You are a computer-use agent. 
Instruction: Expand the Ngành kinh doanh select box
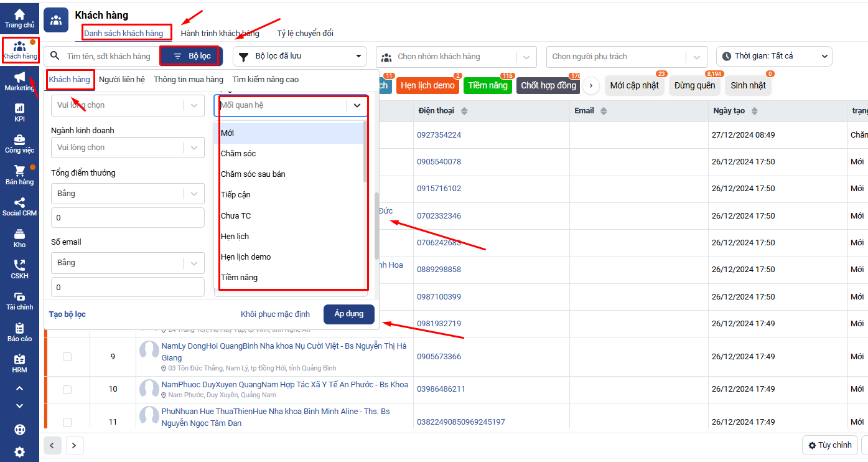point(128,148)
